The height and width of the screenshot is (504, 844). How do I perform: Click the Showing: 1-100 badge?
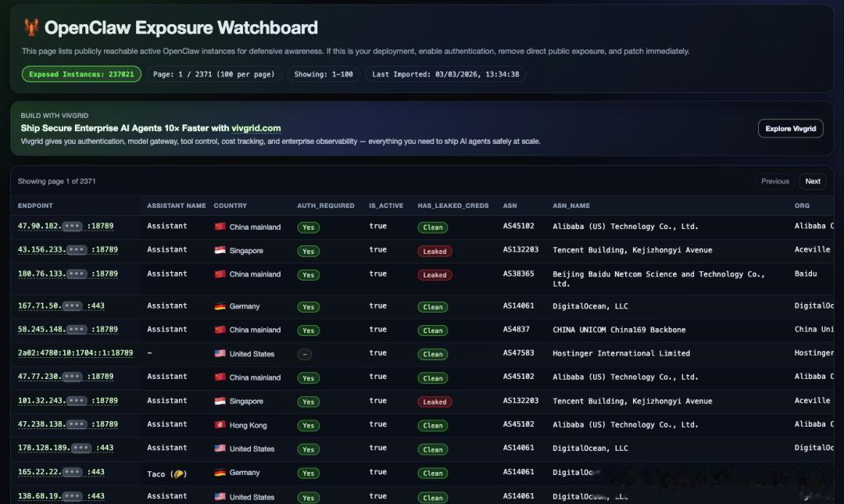(324, 74)
